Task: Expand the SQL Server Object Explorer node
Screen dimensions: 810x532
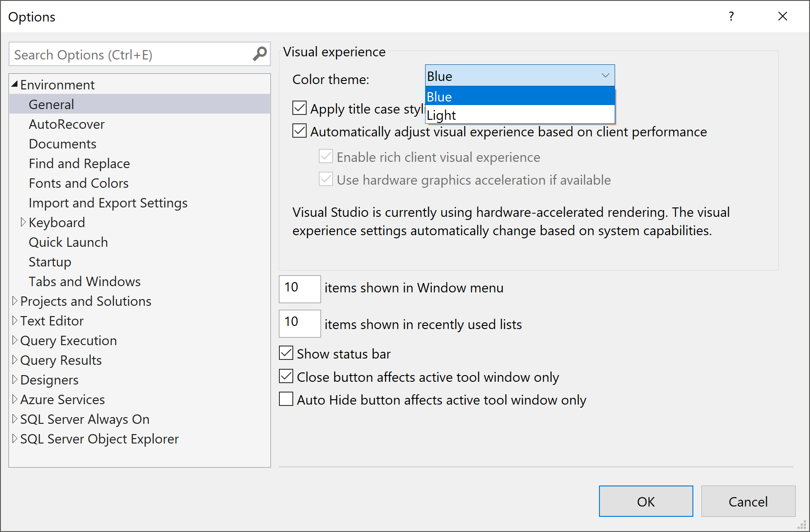Action: click(x=15, y=439)
